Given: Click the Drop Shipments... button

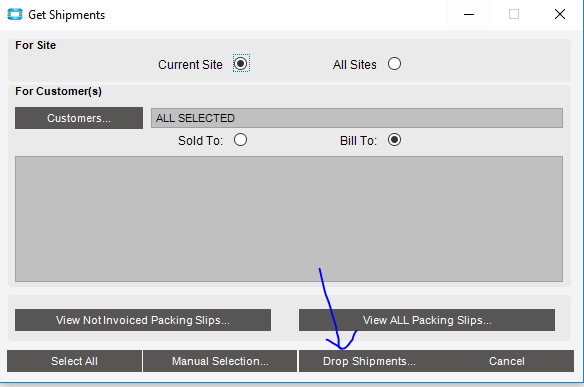Looking at the screenshot, I should pyautogui.click(x=369, y=361).
